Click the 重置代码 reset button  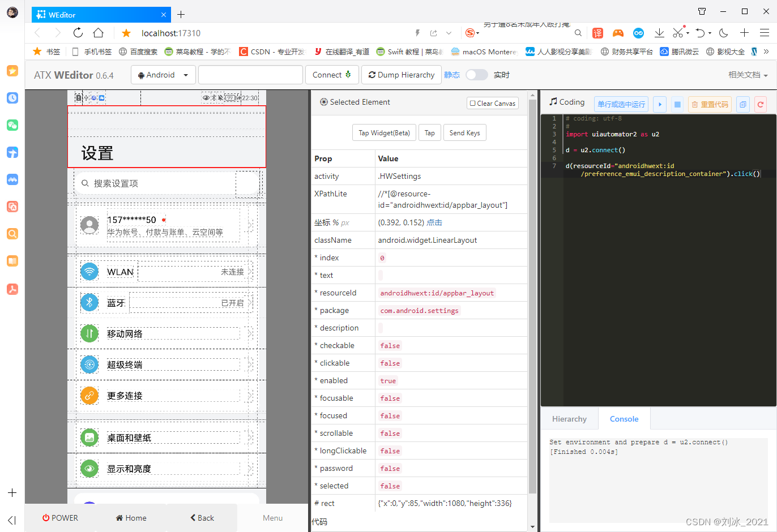pyautogui.click(x=710, y=104)
